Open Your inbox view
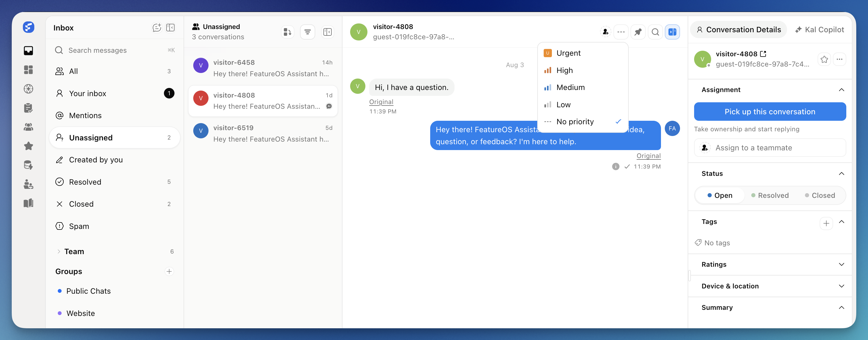The height and width of the screenshot is (340, 868). tap(115, 93)
